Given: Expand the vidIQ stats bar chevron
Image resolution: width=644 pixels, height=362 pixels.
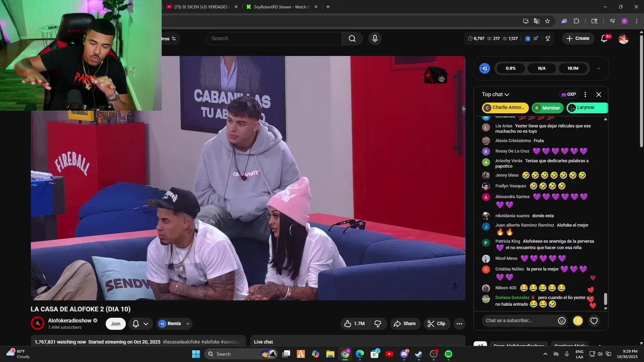Looking at the screenshot, I should (x=598, y=68).
